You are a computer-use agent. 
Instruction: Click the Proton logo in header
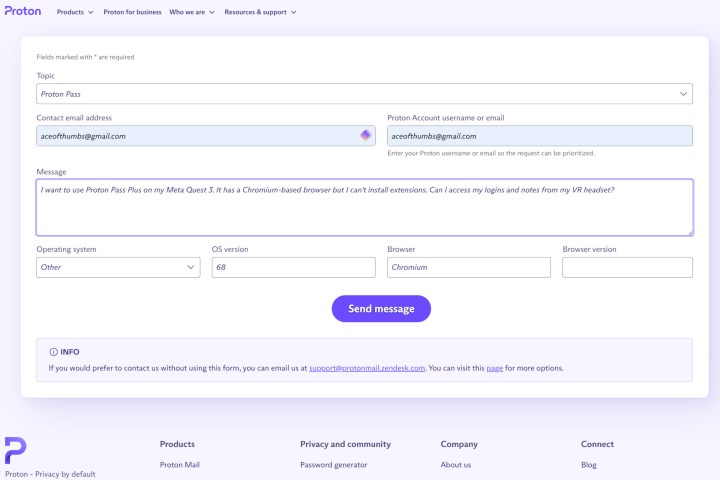[23, 12]
